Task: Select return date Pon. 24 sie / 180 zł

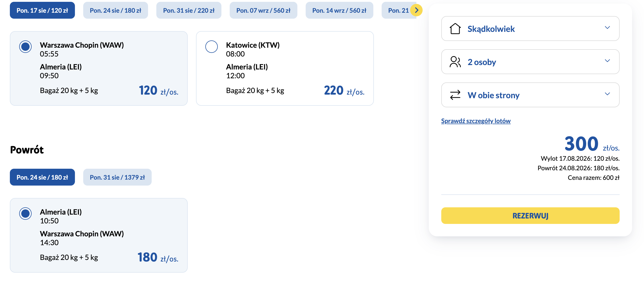Action: [42, 177]
